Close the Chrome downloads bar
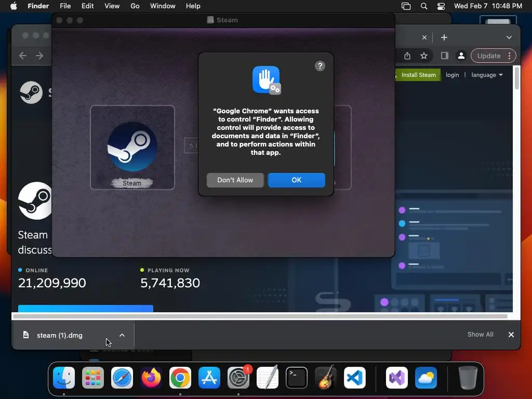Screen dimensions: 532x399 point(511,335)
